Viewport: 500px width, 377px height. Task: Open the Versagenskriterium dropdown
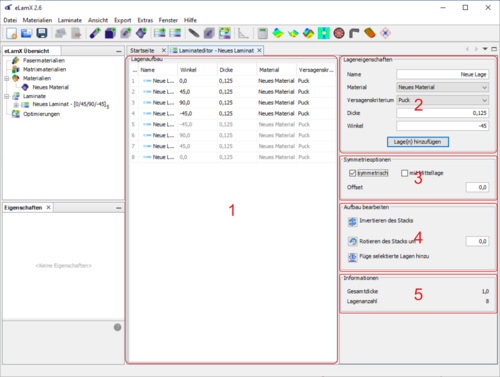[x=443, y=100]
